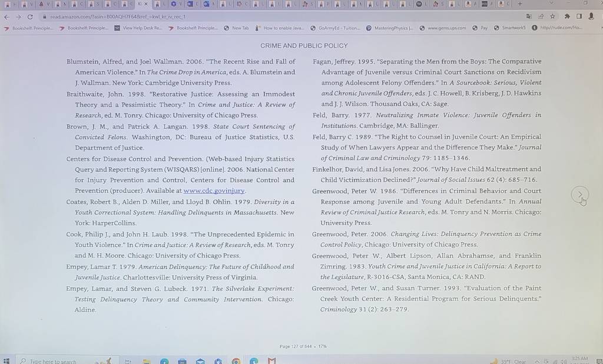The height and width of the screenshot is (364, 603).
Task: Click the address bar URL read.amazon.com
Action: [x=118, y=17]
